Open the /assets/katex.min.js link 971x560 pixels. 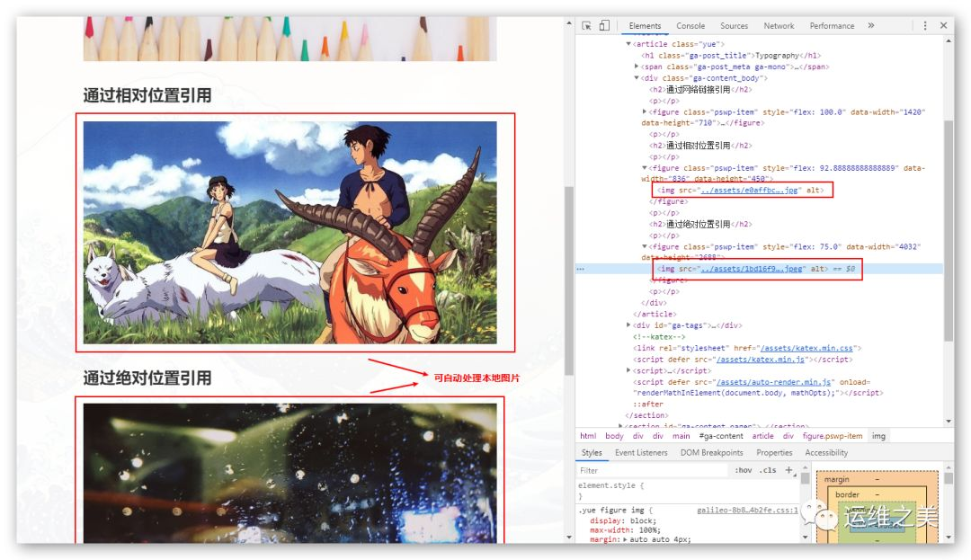pos(760,359)
